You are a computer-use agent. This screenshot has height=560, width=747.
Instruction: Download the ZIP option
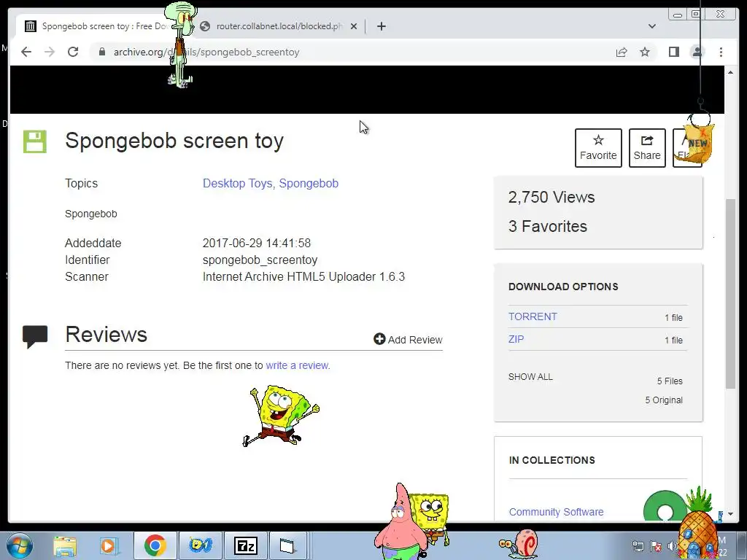coord(516,339)
